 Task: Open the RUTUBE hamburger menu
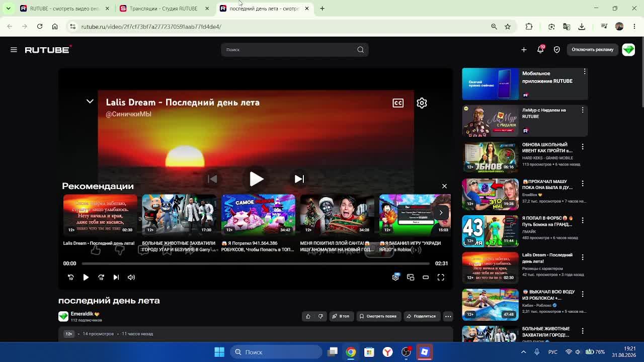coord(14,50)
